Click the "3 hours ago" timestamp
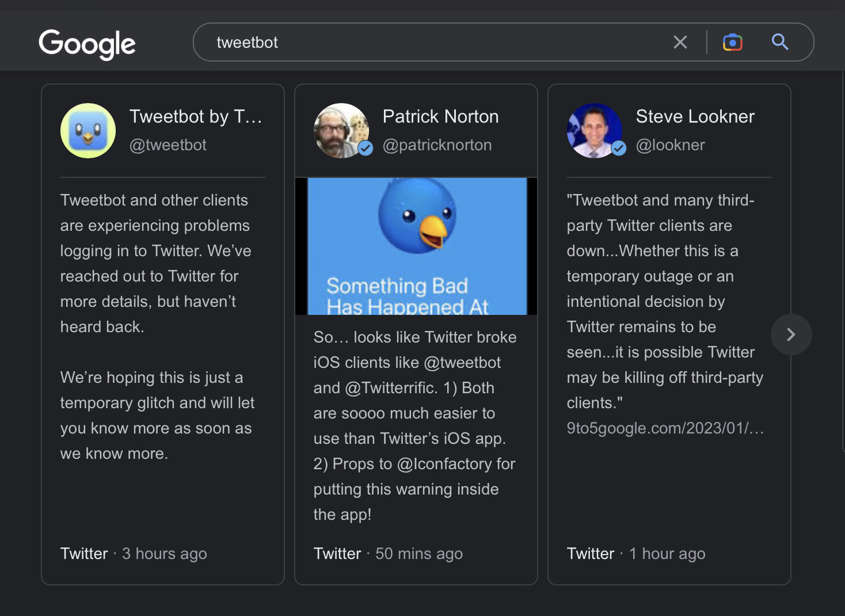The width and height of the screenshot is (845, 616). point(165,554)
